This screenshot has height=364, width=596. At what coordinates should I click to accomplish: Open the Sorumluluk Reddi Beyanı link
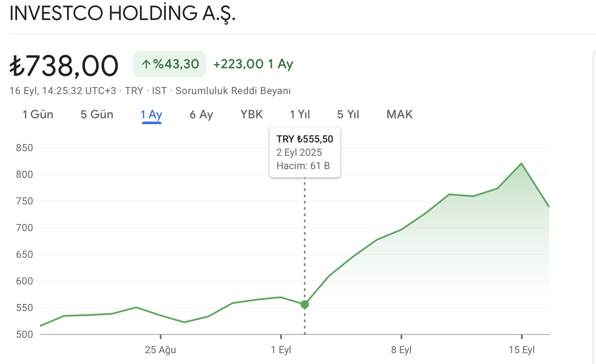tap(233, 91)
